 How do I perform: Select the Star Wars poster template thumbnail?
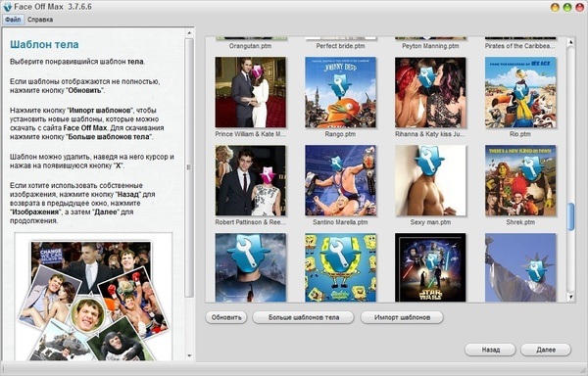pyautogui.click(x=430, y=267)
